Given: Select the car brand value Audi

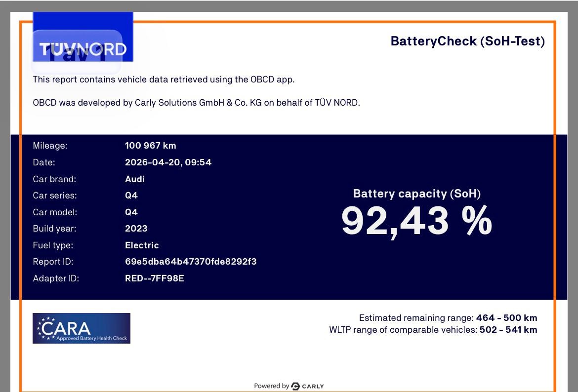Looking at the screenshot, I should click(x=135, y=179).
